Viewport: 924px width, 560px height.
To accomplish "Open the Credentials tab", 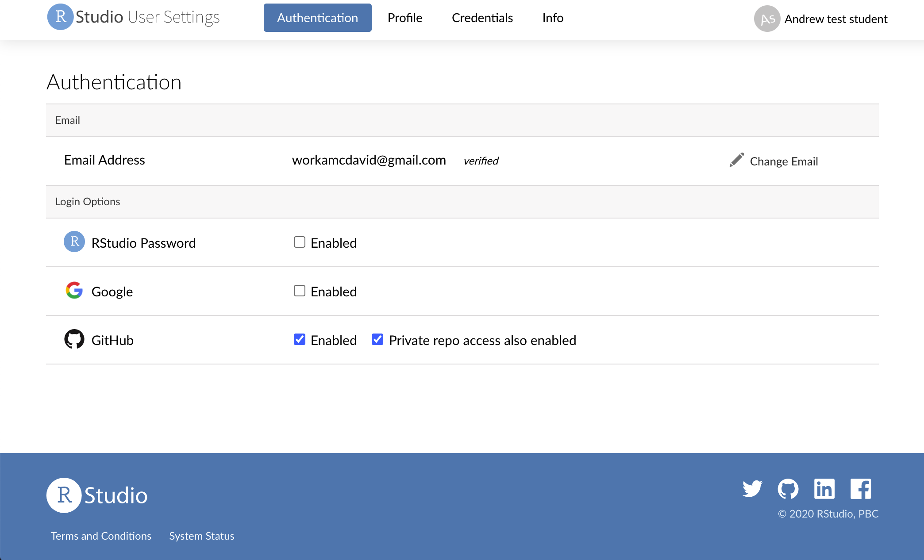I will pos(482,18).
